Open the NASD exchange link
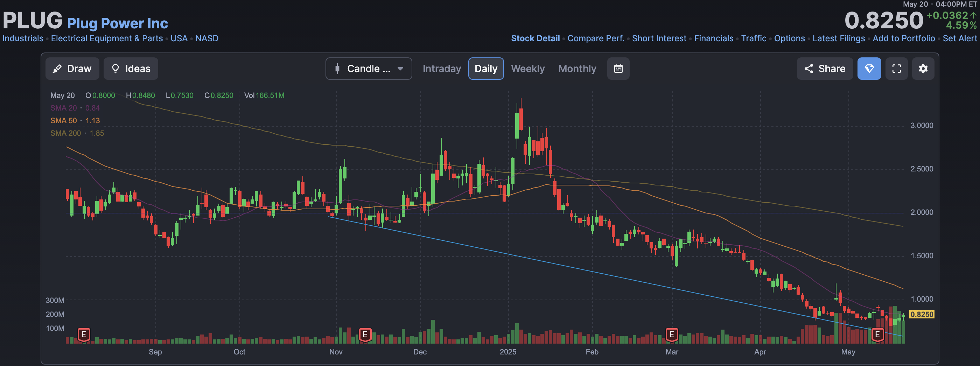 coord(207,38)
